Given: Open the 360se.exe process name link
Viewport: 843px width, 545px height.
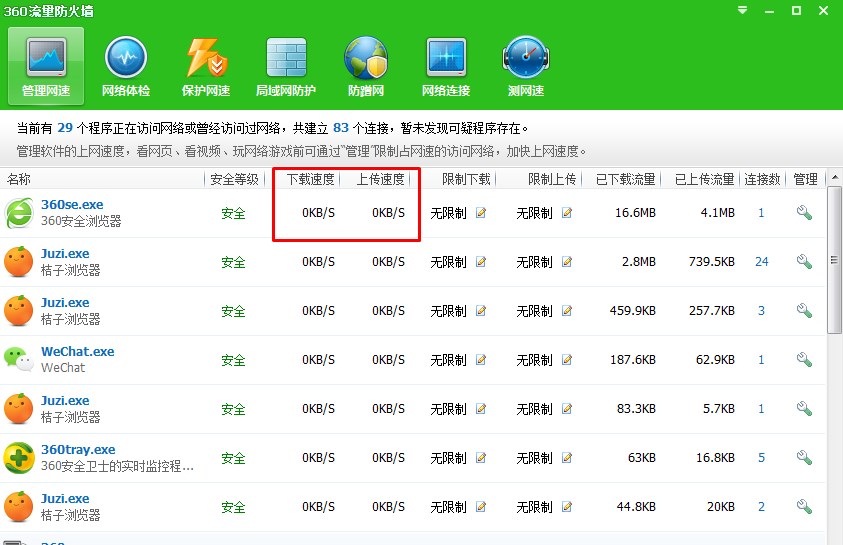Looking at the screenshot, I should 72,205.
